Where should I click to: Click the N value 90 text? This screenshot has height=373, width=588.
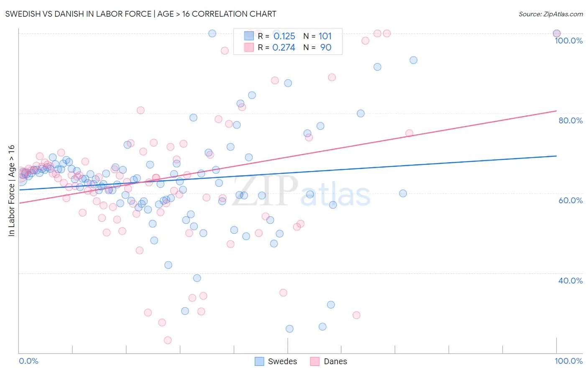[326, 48]
